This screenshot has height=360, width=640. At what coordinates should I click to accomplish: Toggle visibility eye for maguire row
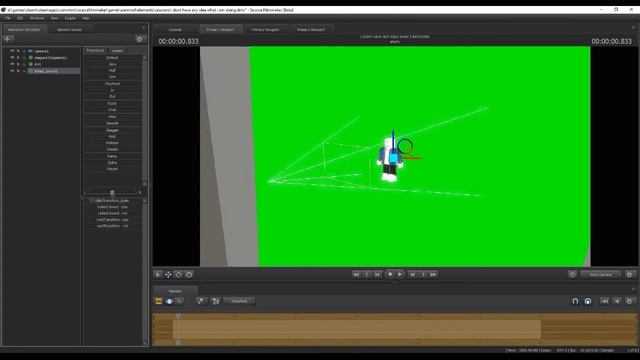pos(12,58)
